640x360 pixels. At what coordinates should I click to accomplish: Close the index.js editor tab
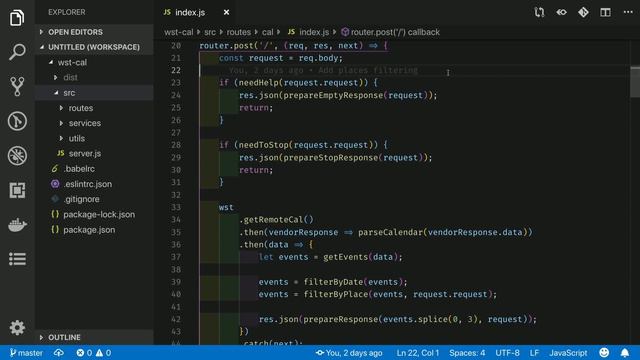click(226, 13)
